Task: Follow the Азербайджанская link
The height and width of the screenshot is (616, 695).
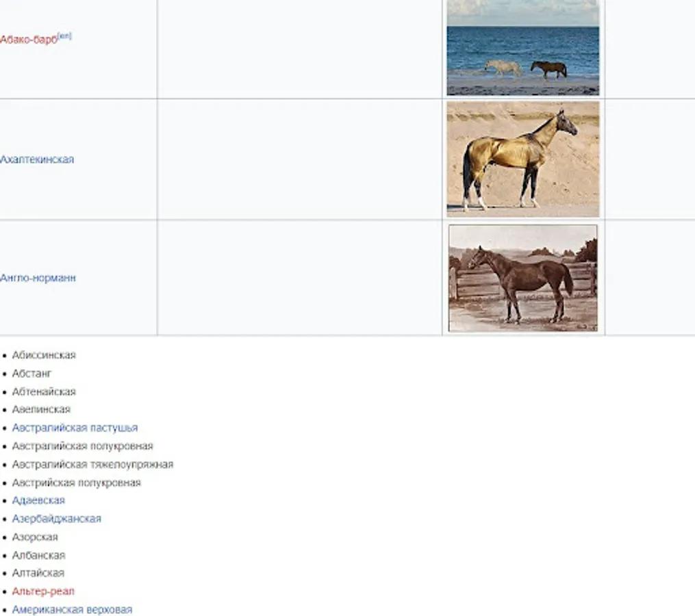Action: pyautogui.click(x=57, y=519)
